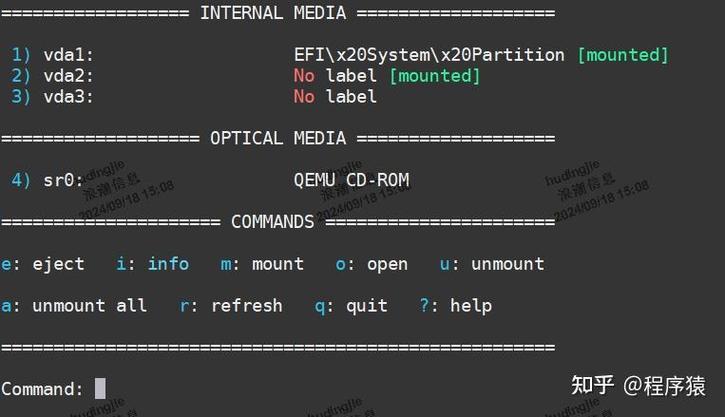This screenshot has height=417, width=725.
Task: Click the eject command option
Action: point(43,264)
